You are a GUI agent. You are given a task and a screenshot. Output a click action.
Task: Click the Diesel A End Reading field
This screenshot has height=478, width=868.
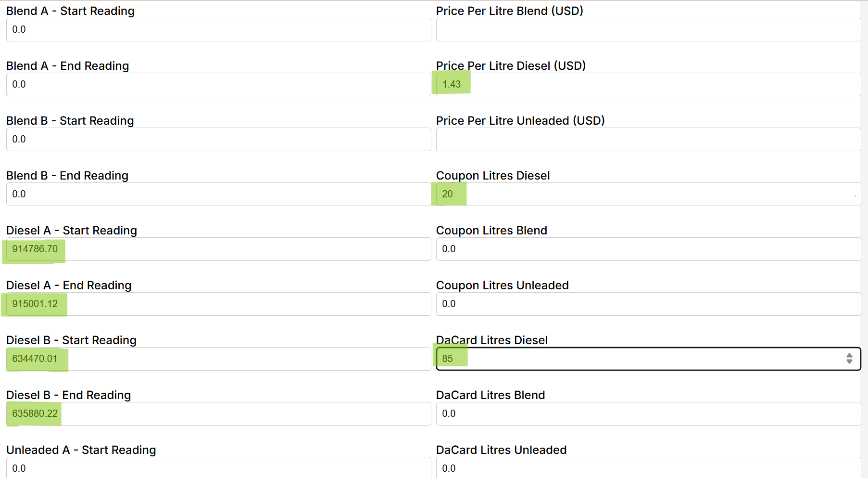[218, 304]
